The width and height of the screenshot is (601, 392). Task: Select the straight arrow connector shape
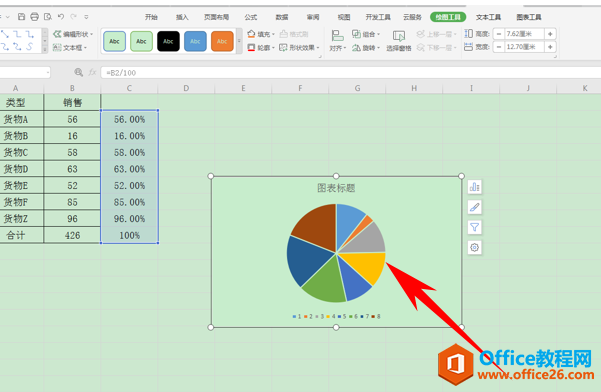(5, 34)
